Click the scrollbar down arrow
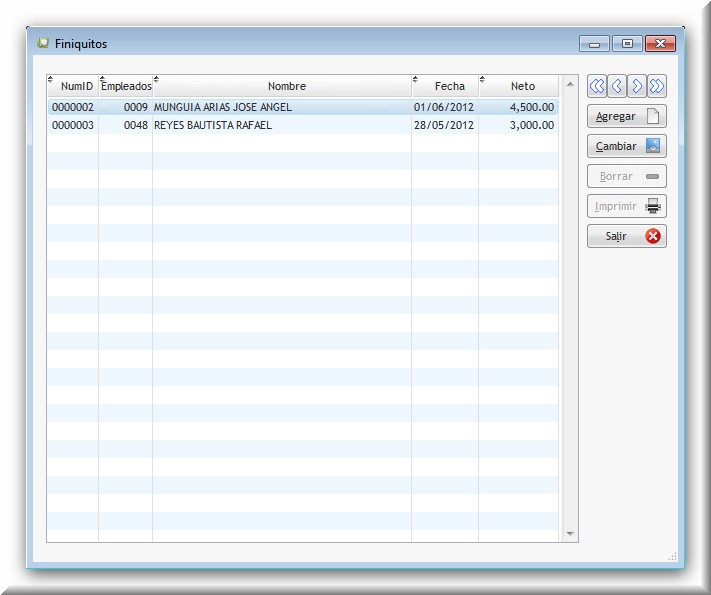711x595 pixels. coord(570,534)
